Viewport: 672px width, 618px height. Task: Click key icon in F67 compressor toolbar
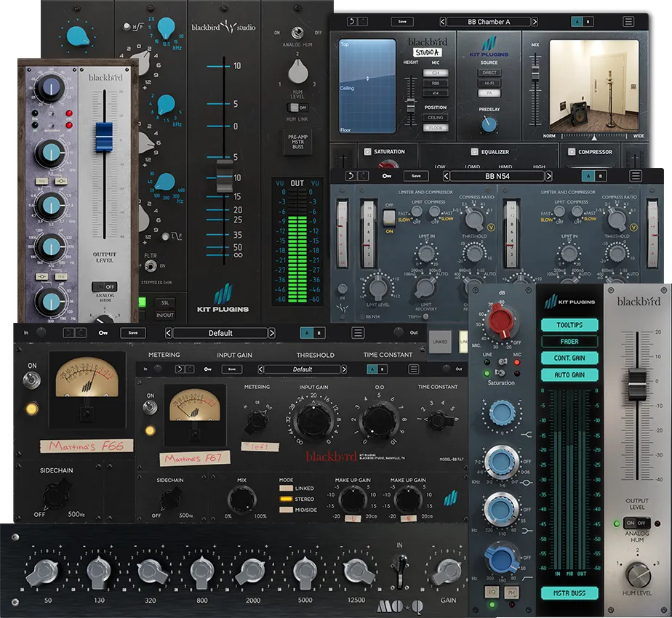(x=207, y=369)
